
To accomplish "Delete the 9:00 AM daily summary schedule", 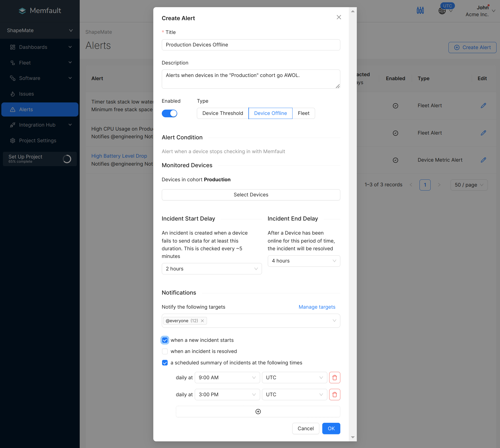I will tap(334, 377).
